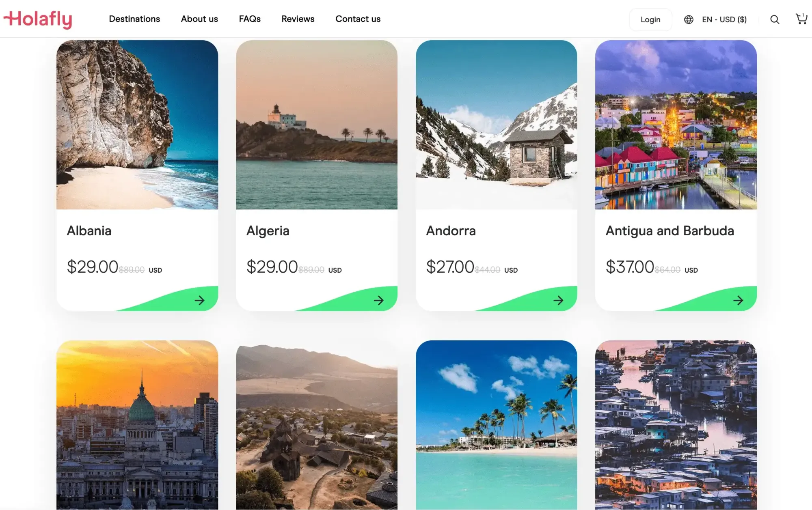Open the About us dropdown menu
Image resolution: width=812 pixels, height=510 pixels.
click(199, 19)
